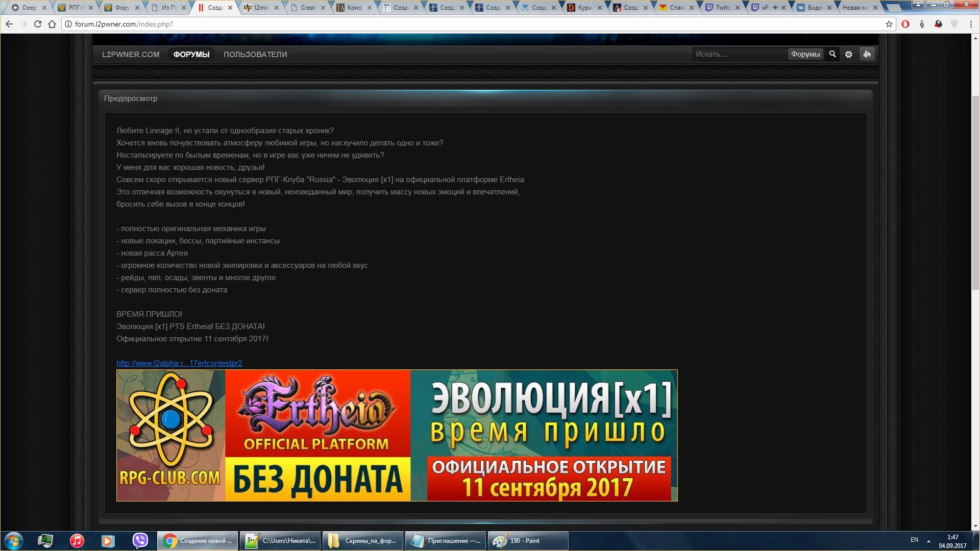The image size is (980, 551).
Task: Open the red bird extension icon
Action: click(x=938, y=24)
